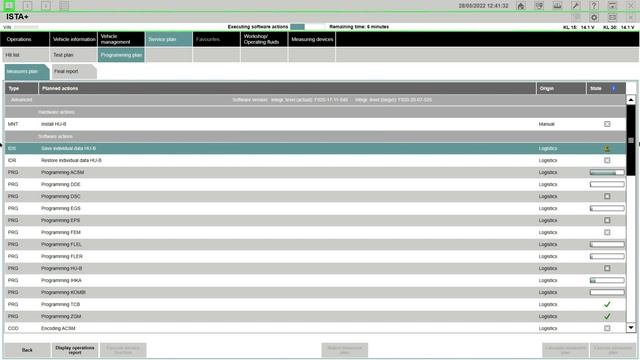The image size is (640, 360).
Task: Open the Workshop/Operating fluids tab
Action: [x=264, y=39]
